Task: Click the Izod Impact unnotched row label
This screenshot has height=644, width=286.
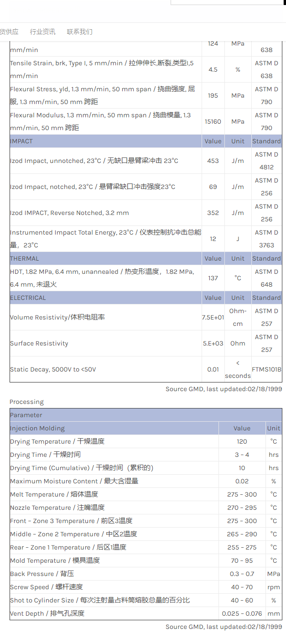Action: click(x=94, y=161)
